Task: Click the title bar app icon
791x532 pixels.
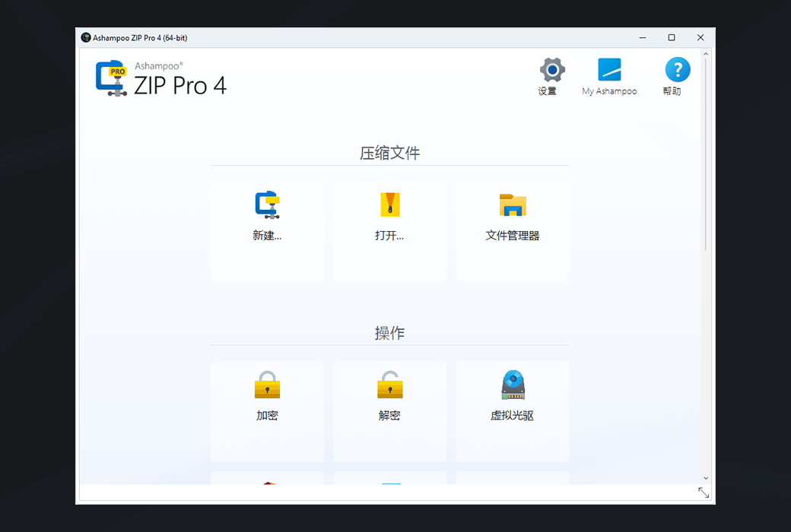Action: tap(86, 38)
